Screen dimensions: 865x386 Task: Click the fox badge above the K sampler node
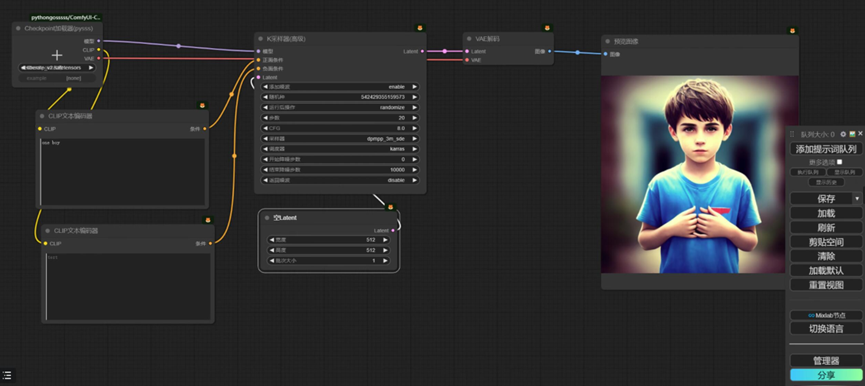[x=420, y=28]
